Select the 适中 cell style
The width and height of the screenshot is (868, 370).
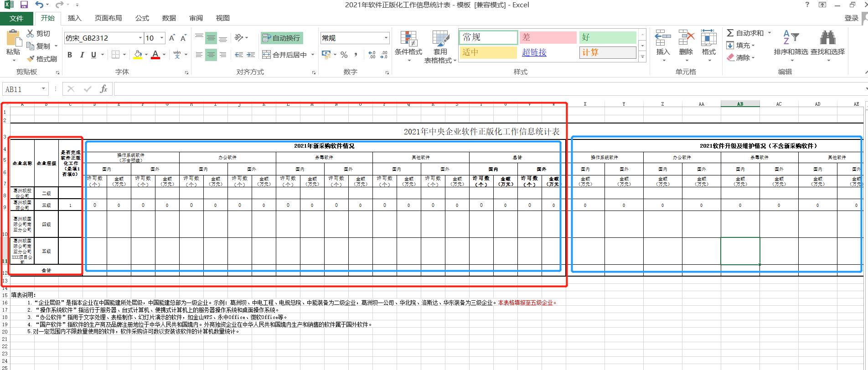pos(488,52)
